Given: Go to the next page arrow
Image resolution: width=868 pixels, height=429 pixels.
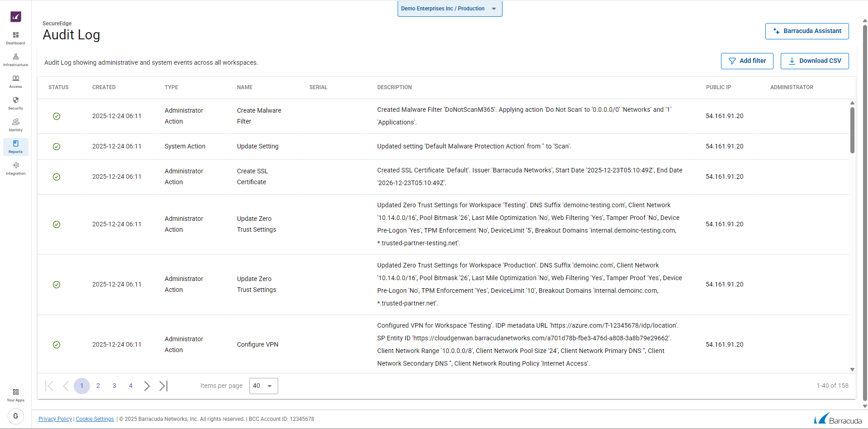Looking at the screenshot, I should tap(147, 386).
